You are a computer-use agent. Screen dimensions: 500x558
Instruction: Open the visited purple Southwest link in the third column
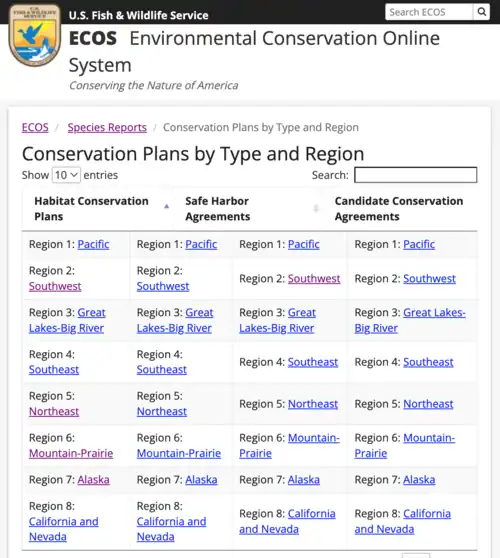pos(314,279)
